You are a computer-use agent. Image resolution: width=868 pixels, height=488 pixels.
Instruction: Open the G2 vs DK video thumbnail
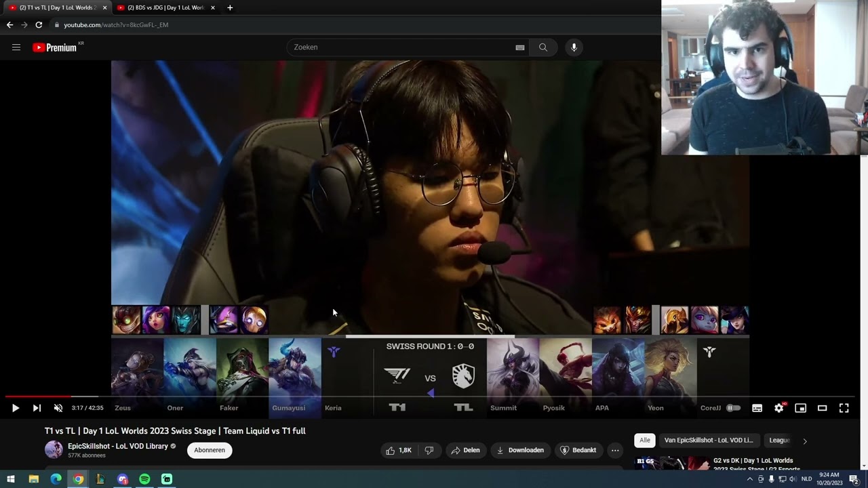671,463
